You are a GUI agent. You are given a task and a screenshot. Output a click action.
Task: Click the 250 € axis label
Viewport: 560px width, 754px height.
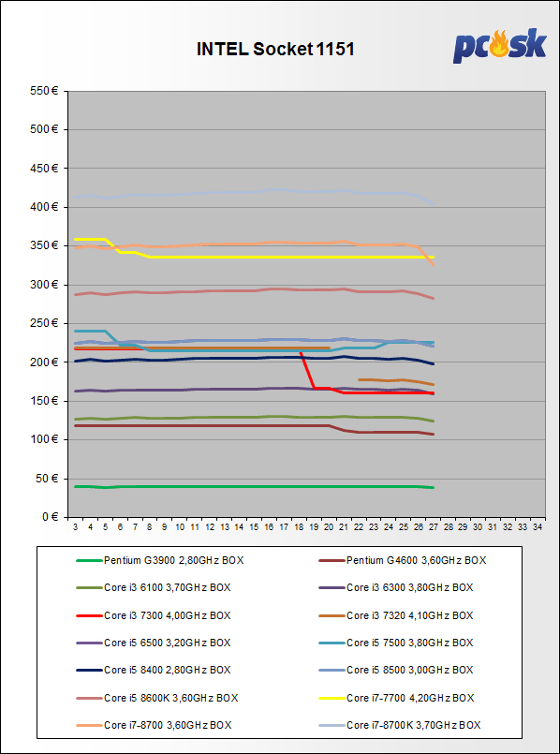point(45,323)
